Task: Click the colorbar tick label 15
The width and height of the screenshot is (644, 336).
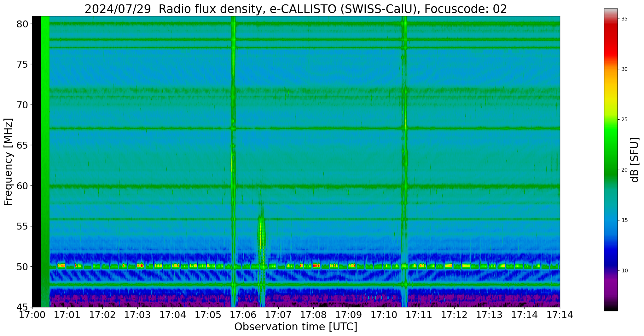Action: (x=624, y=220)
